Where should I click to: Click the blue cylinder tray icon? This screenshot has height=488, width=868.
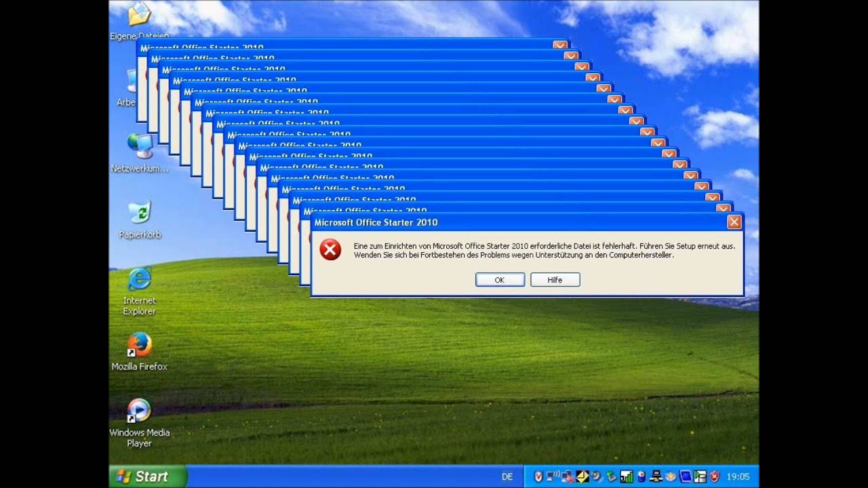[642, 476]
